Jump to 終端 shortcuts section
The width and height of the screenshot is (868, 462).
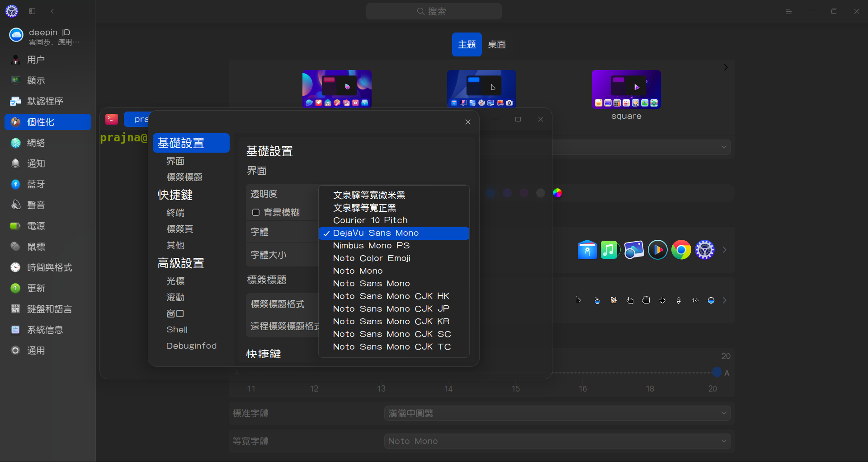(x=175, y=213)
